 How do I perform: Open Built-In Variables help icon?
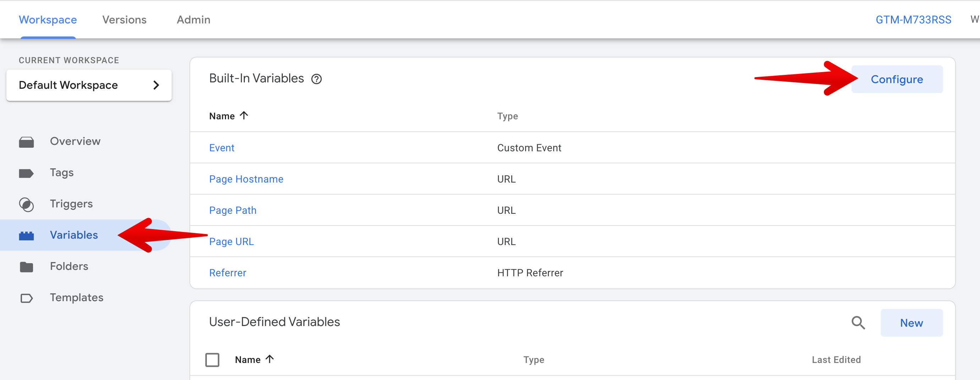316,79
